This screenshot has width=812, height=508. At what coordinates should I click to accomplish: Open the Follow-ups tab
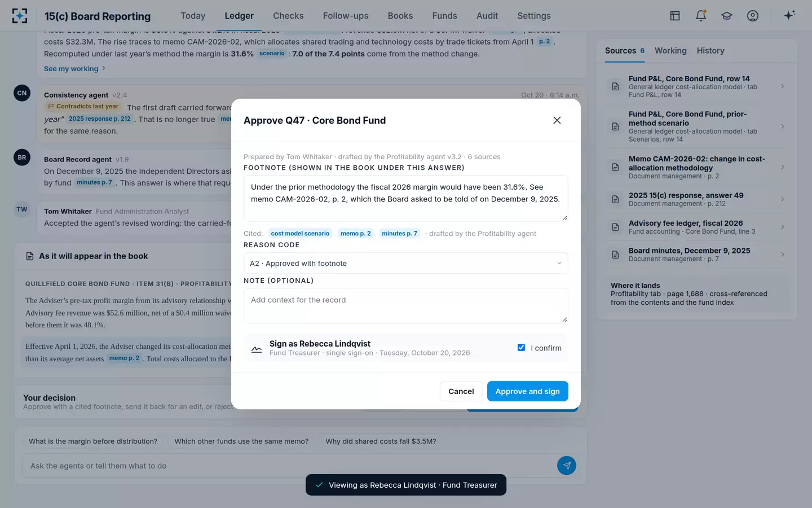[346, 16]
